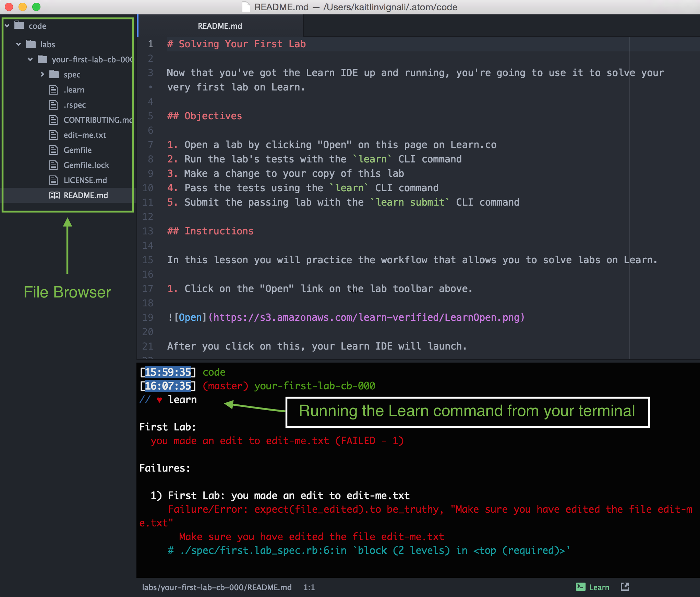Click the file icon beside Gemfile.lock
Screen dimensions: 700x597
click(x=53, y=165)
